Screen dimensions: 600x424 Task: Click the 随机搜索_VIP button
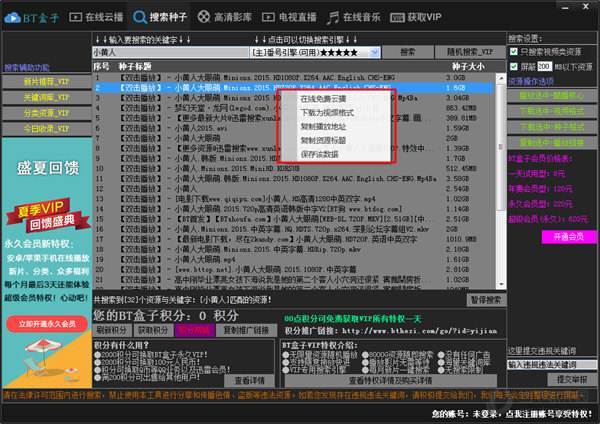pos(470,52)
